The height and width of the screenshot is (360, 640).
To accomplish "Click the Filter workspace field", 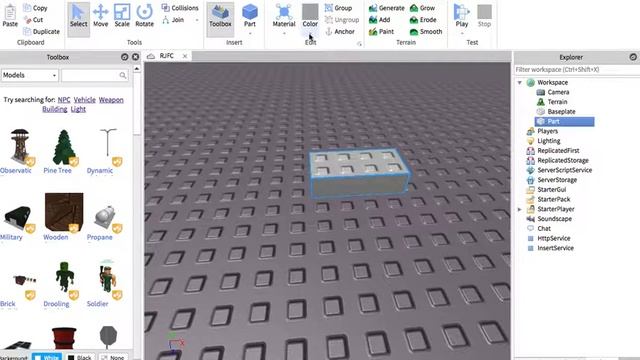I will coord(576,70).
